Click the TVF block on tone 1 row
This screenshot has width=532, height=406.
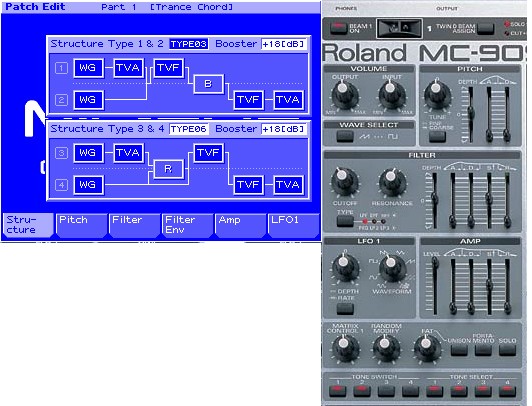point(169,68)
